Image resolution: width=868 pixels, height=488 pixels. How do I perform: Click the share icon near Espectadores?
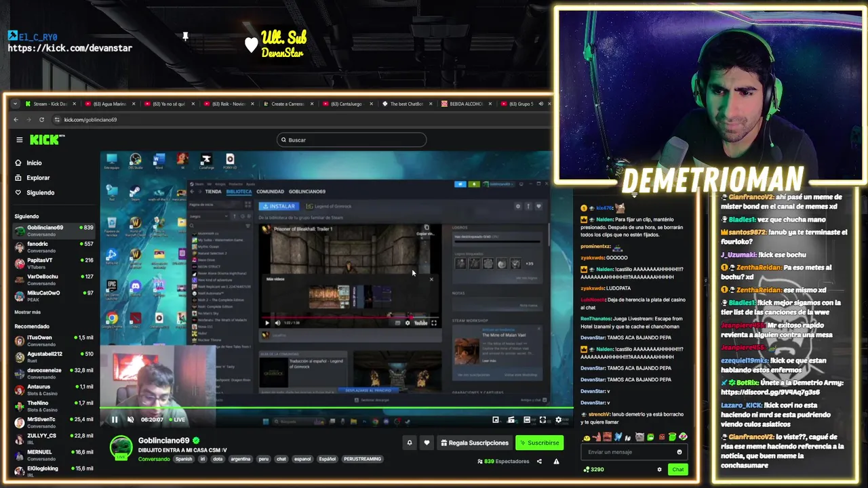[539, 462]
